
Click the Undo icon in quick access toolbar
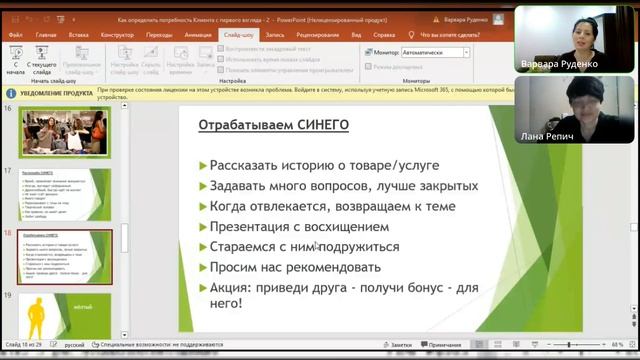pyautogui.click(x=29, y=20)
